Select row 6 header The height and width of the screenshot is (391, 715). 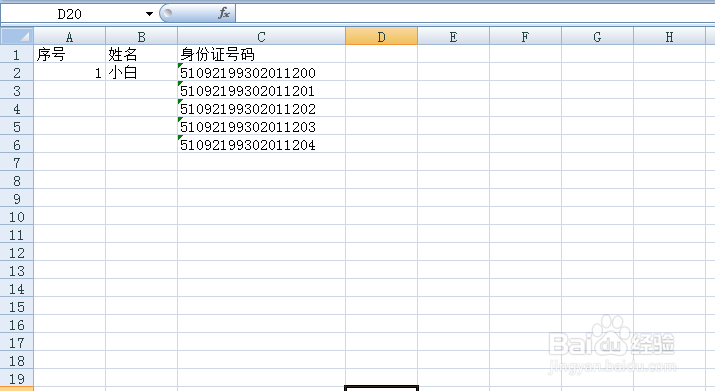(x=17, y=145)
